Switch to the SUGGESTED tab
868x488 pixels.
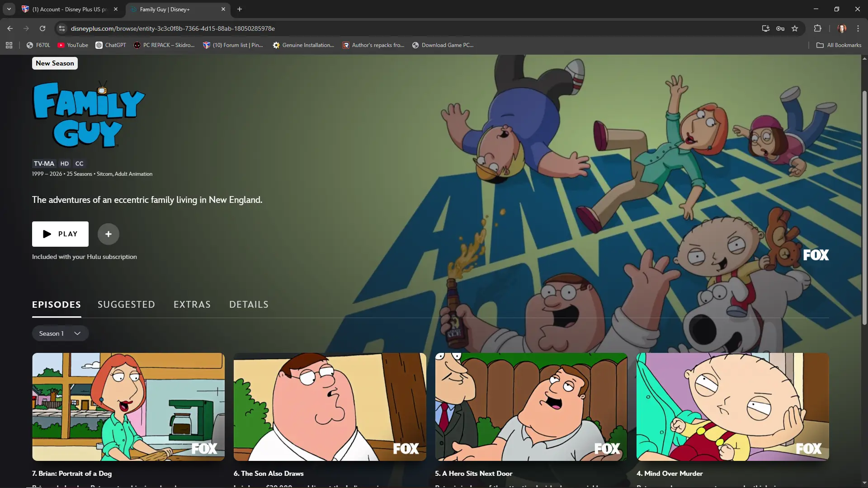127,305
